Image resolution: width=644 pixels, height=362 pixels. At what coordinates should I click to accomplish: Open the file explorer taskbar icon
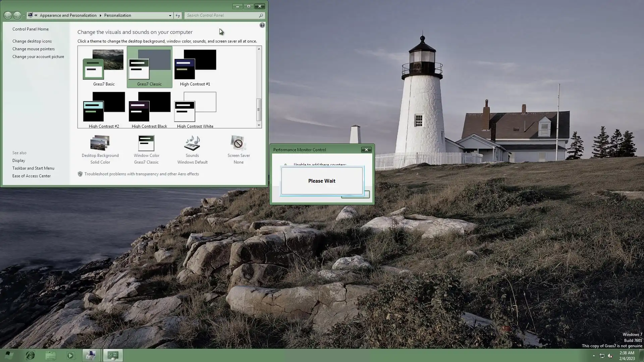(51, 355)
